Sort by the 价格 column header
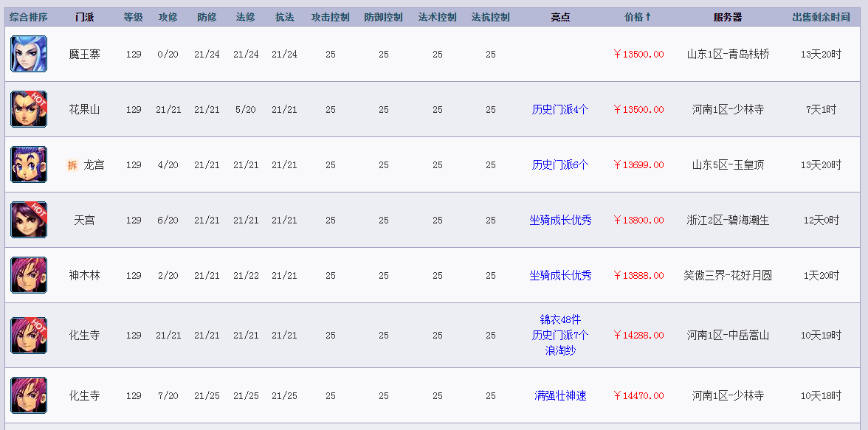Screen dimensions: 868x430 pos(638,17)
